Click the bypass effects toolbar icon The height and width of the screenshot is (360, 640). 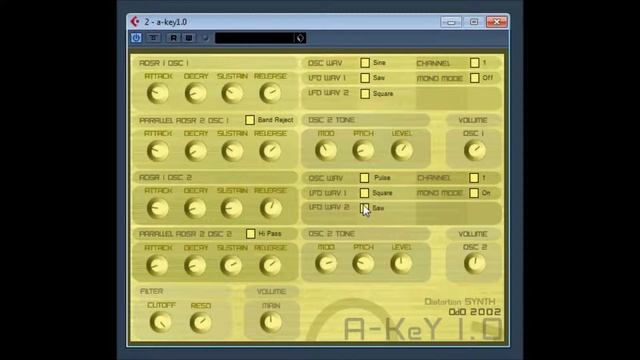point(153,38)
